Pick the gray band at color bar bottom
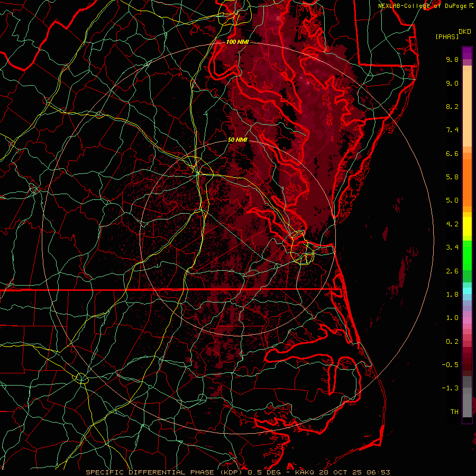Viewport: 476px width, 476px height. tap(467, 405)
